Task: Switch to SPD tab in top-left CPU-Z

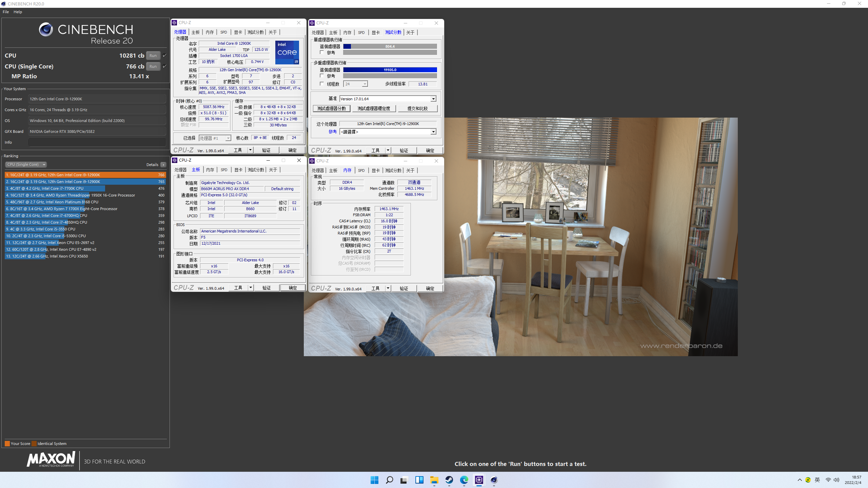Action: (223, 32)
